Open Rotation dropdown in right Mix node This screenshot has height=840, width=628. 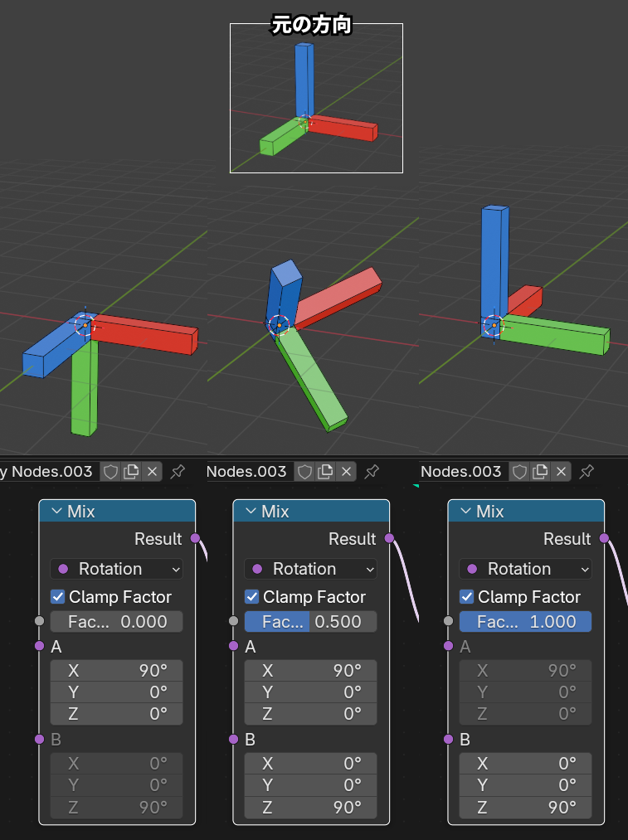[x=525, y=569]
